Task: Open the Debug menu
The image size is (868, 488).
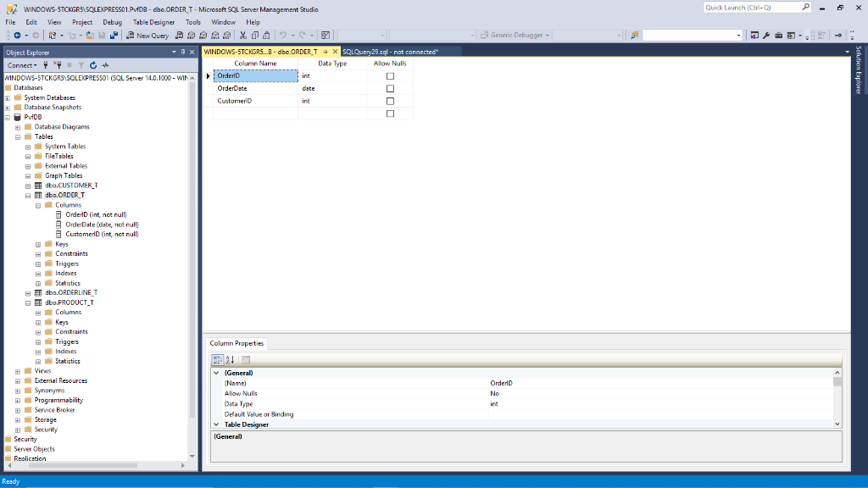Action: [x=112, y=22]
